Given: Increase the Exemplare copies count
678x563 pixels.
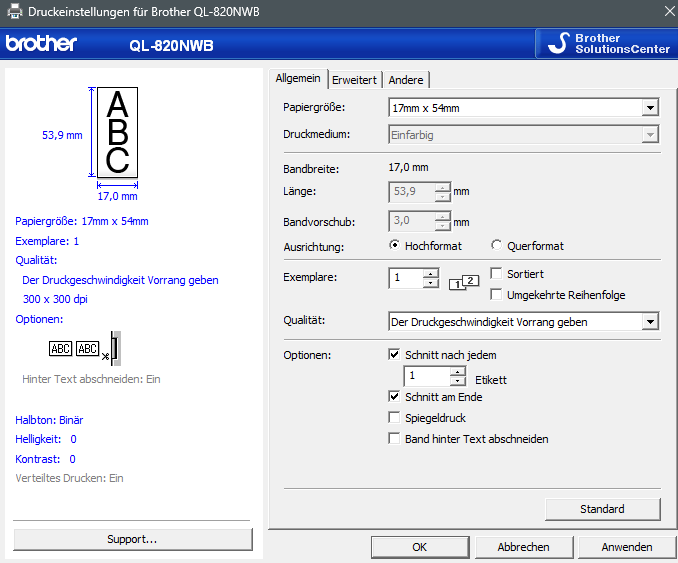Looking at the screenshot, I should pyautogui.click(x=431, y=273).
